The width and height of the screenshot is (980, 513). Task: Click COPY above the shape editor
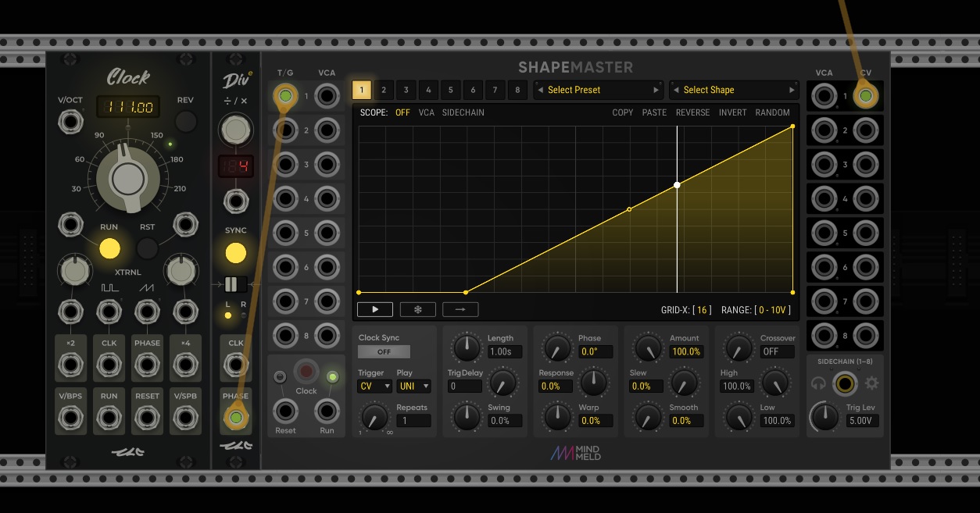click(x=623, y=112)
